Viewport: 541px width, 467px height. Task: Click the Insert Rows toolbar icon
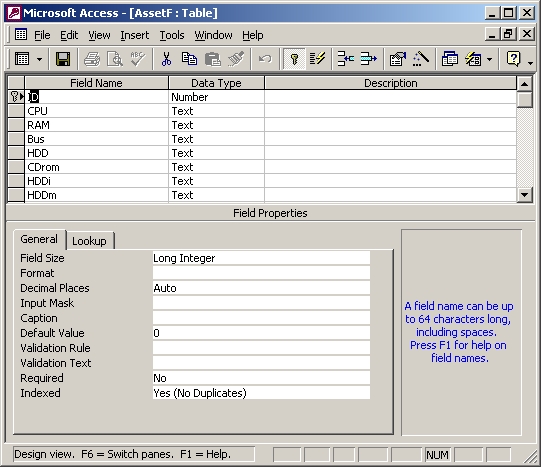[x=345, y=59]
